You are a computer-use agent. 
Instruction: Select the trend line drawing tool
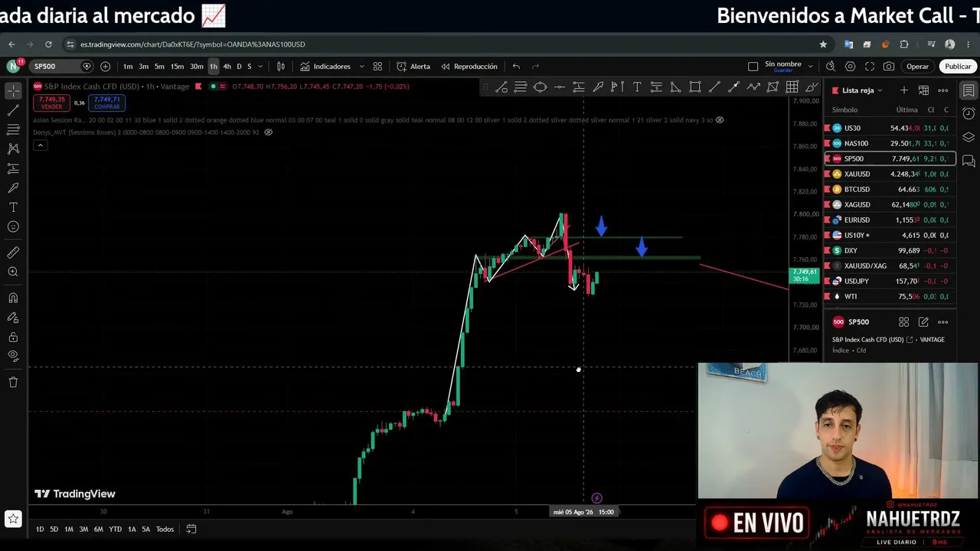tap(13, 110)
